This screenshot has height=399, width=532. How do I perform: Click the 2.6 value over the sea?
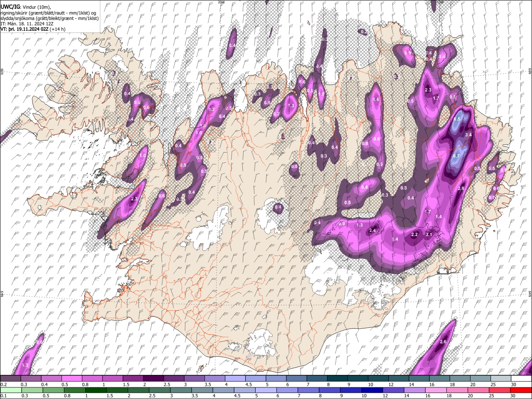443,342
